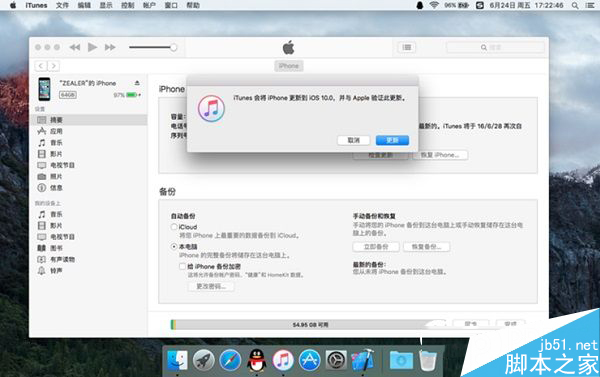
Task: Click the QQ bell icon in menu bar
Action: (420, 5)
